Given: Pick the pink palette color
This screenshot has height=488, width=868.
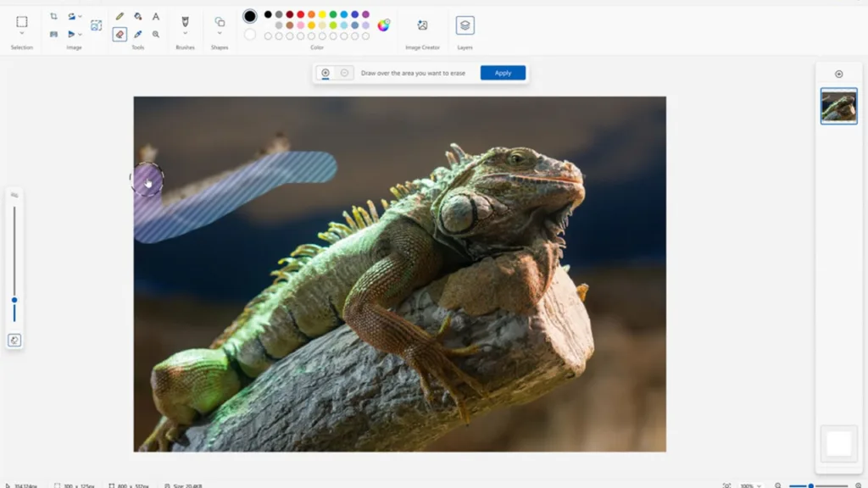Looking at the screenshot, I should pyautogui.click(x=301, y=25).
